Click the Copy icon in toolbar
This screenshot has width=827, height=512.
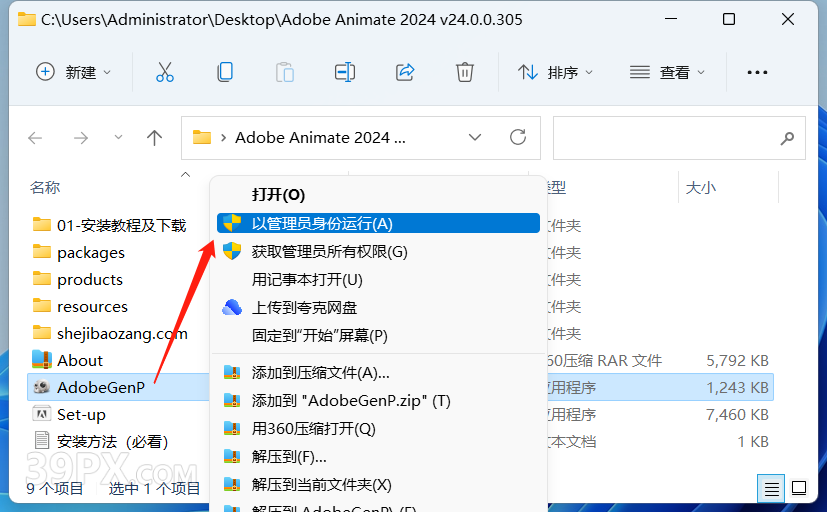(225, 72)
